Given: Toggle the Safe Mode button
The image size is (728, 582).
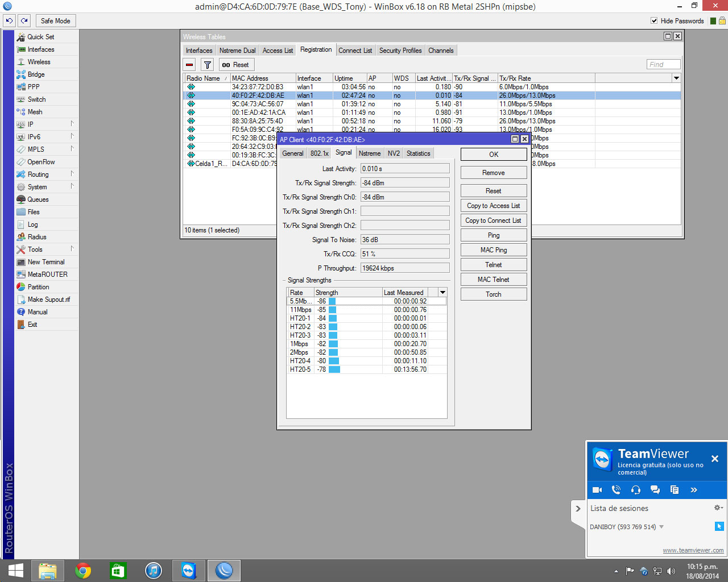Looking at the screenshot, I should click(55, 21).
